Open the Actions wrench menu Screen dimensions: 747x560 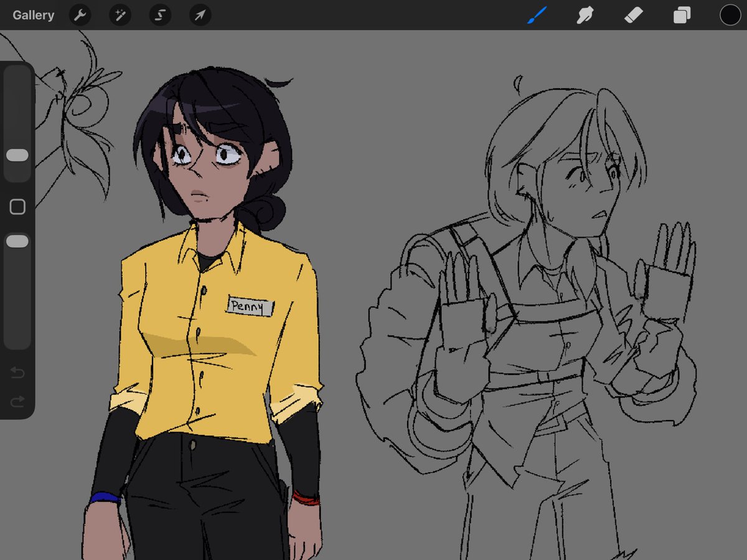click(80, 15)
